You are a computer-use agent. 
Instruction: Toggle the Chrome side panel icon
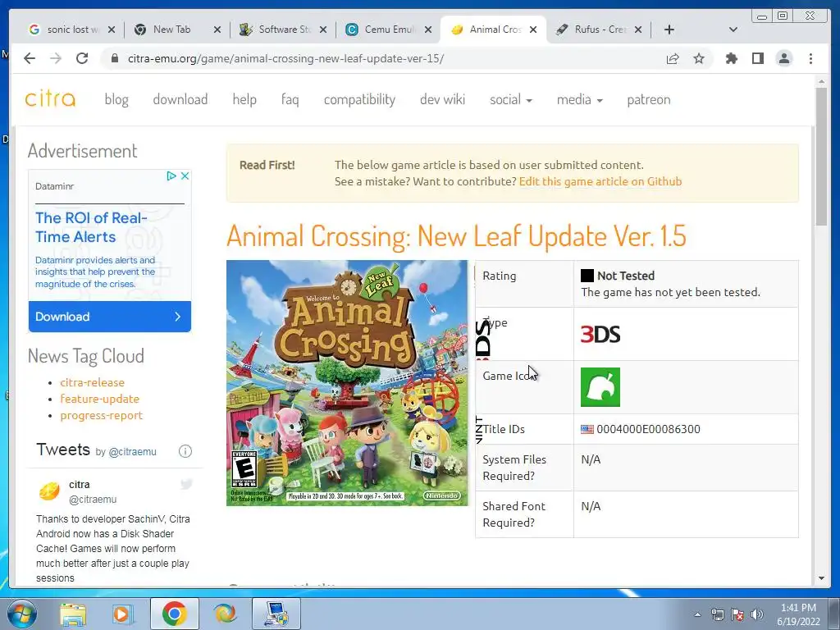click(757, 58)
